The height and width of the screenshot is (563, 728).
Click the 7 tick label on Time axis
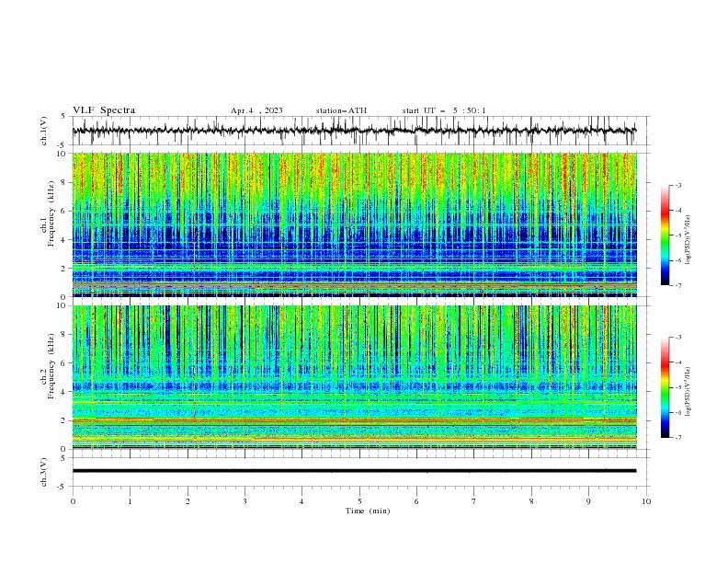click(x=474, y=501)
